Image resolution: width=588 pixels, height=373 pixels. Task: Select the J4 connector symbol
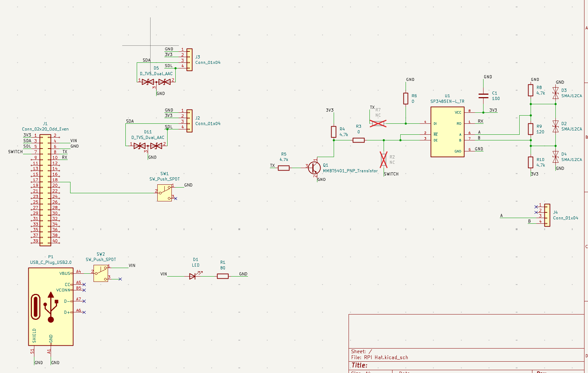pos(547,215)
